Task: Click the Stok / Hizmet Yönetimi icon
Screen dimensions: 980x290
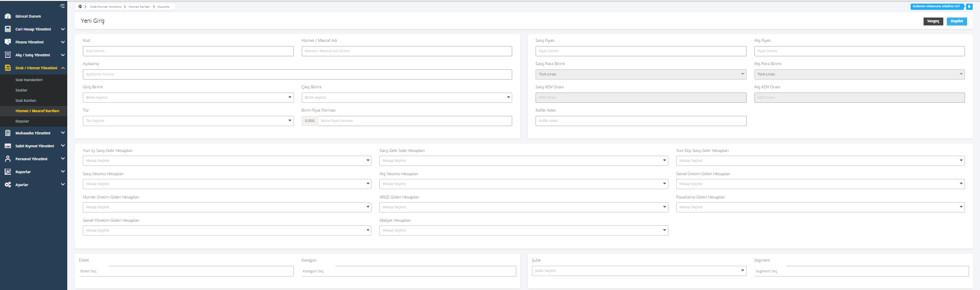Action: [x=8, y=68]
